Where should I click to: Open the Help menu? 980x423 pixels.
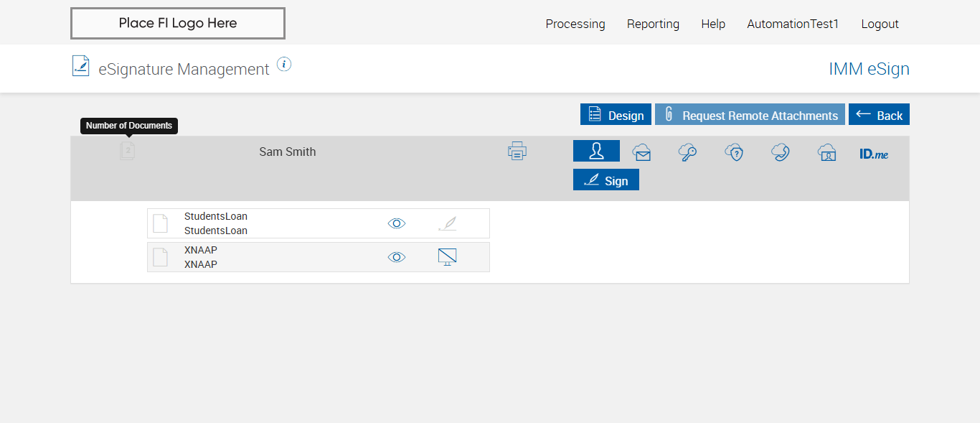(713, 24)
